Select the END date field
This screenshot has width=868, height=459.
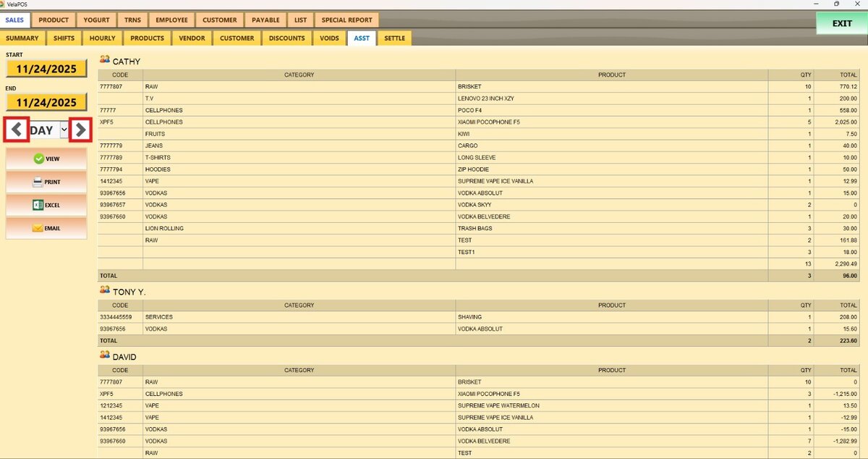[46, 103]
